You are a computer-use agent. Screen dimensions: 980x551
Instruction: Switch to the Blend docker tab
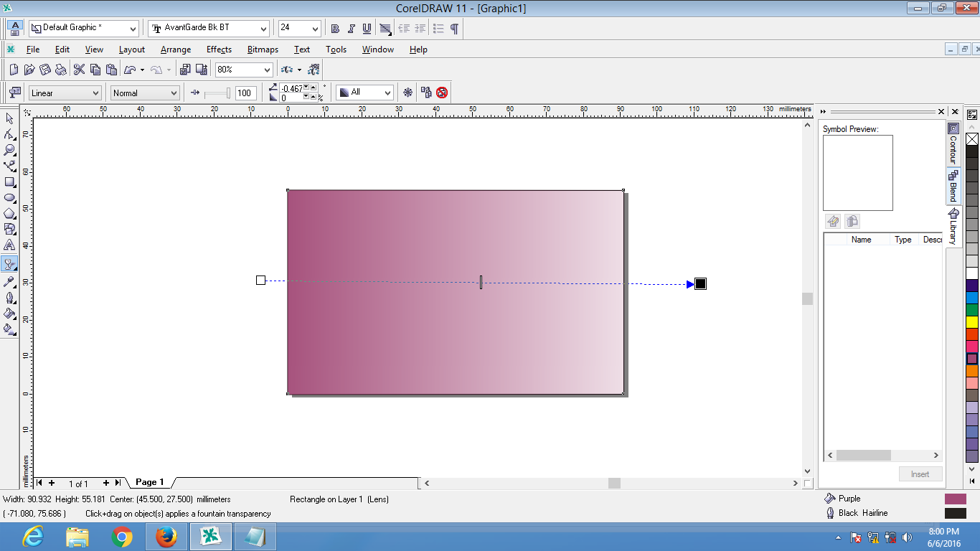point(953,186)
